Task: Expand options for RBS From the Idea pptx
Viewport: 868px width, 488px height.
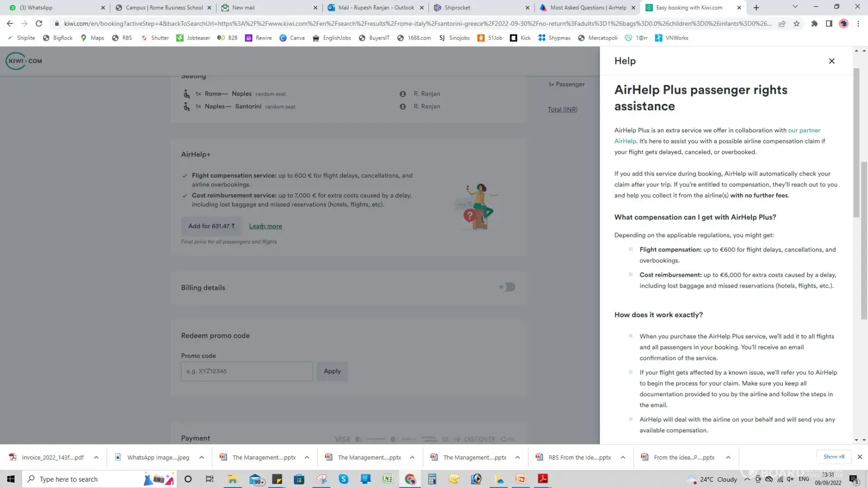Action: coord(623,457)
